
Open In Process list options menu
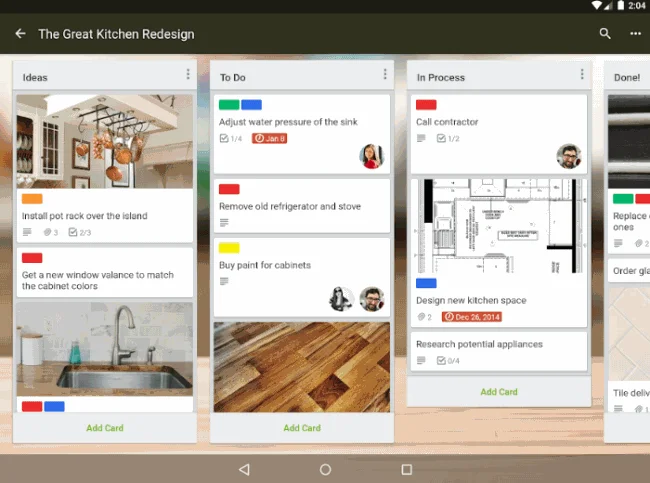pos(582,74)
